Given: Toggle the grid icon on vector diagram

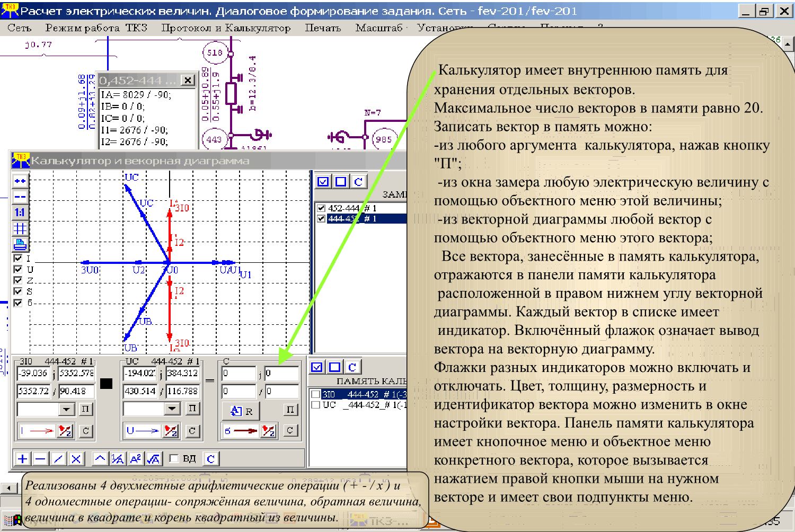Looking at the screenshot, I should 20,228.
